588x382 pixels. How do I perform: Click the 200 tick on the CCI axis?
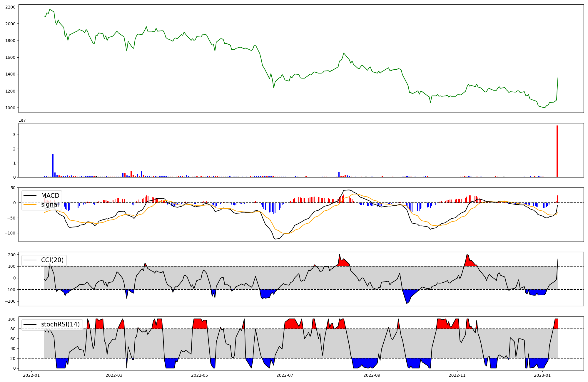[x=12, y=255]
